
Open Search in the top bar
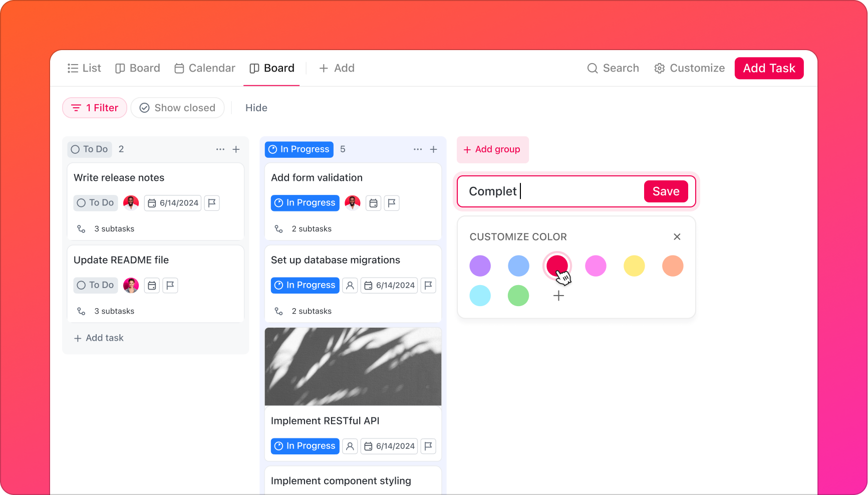pyautogui.click(x=613, y=68)
